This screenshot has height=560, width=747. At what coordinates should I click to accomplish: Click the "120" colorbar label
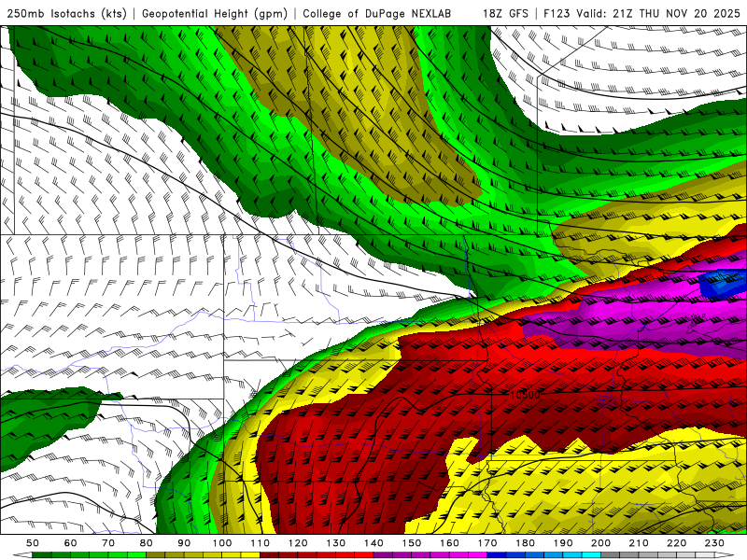(298, 543)
